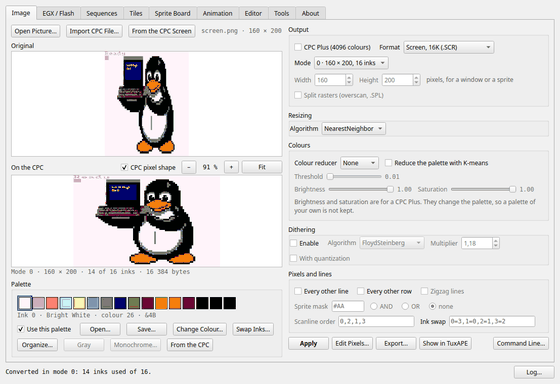Click the Scanline order field
Screen dimensions: 560x384
click(376, 321)
